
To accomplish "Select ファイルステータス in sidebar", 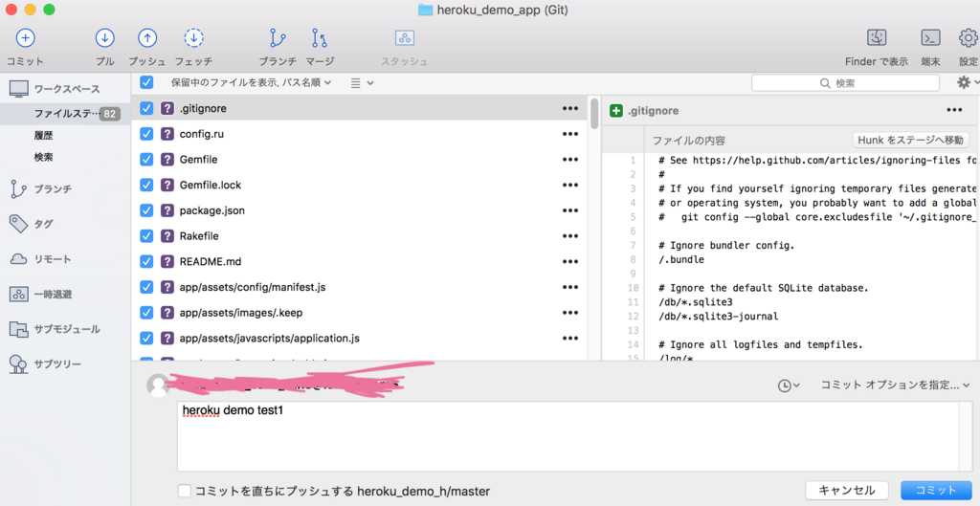I will click(x=65, y=114).
